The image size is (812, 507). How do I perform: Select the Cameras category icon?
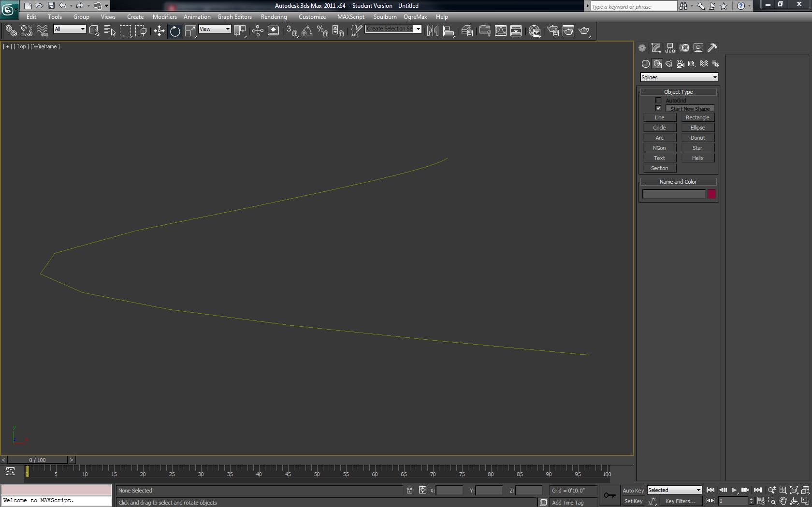[681, 64]
